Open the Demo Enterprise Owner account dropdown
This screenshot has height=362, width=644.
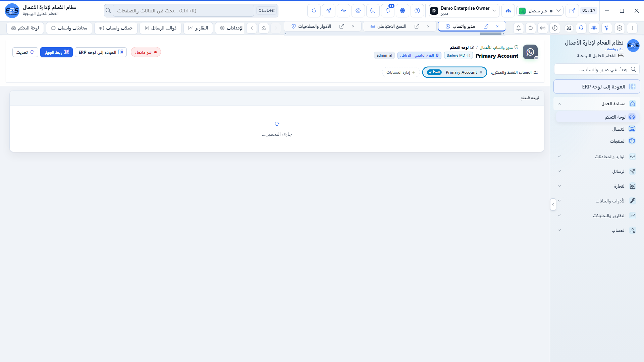[x=464, y=11]
